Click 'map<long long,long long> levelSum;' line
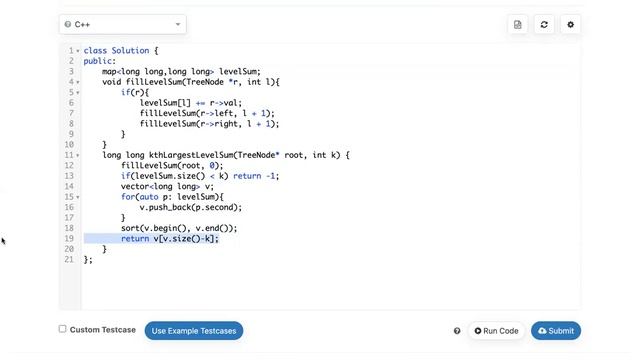 pyautogui.click(x=181, y=71)
